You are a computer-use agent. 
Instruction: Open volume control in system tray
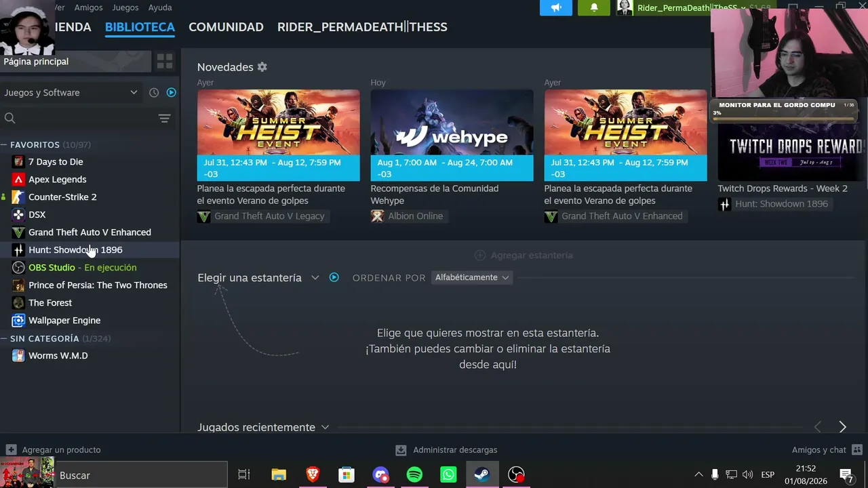(747, 474)
